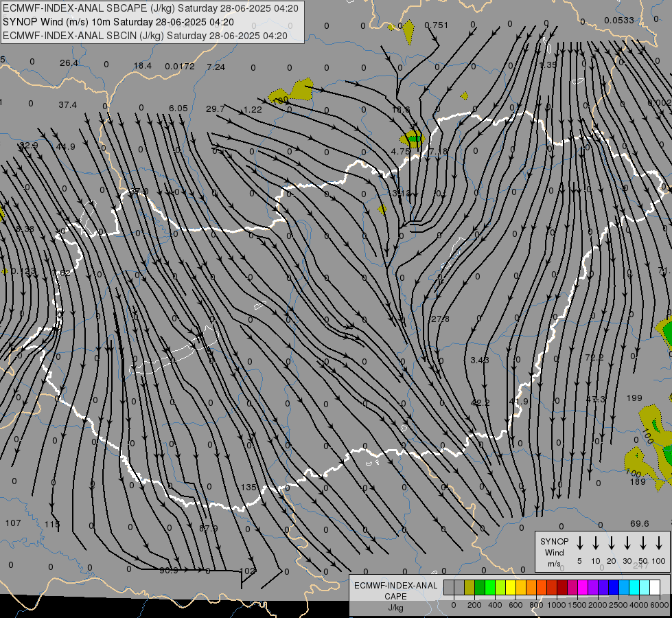This screenshot has width=672, height=618.
Task: Click the 100 m/s wind arrow in legend
Action: click(x=659, y=542)
